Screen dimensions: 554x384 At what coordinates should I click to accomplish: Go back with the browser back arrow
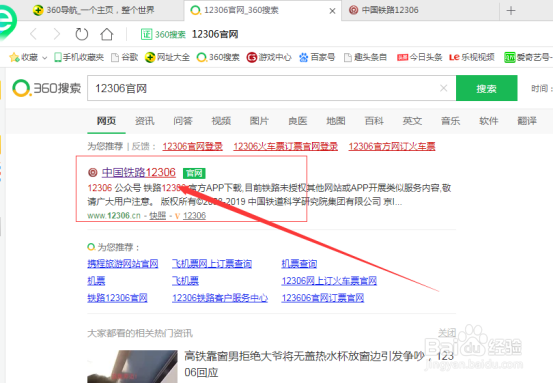[34, 34]
